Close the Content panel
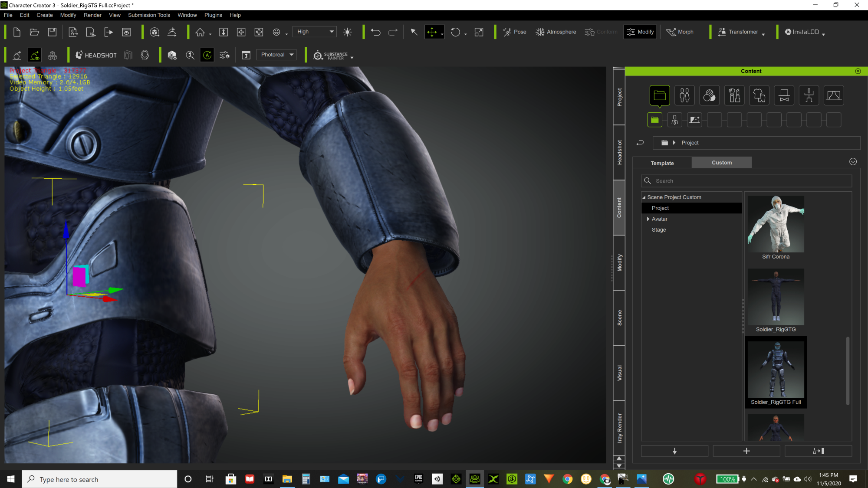The height and width of the screenshot is (488, 868). coord(858,71)
